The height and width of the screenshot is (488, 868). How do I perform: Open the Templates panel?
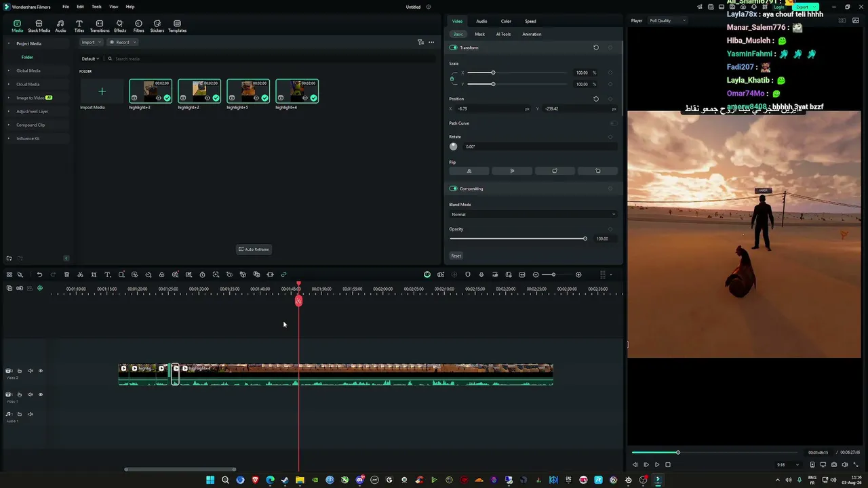pyautogui.click(x=177, y=26)
